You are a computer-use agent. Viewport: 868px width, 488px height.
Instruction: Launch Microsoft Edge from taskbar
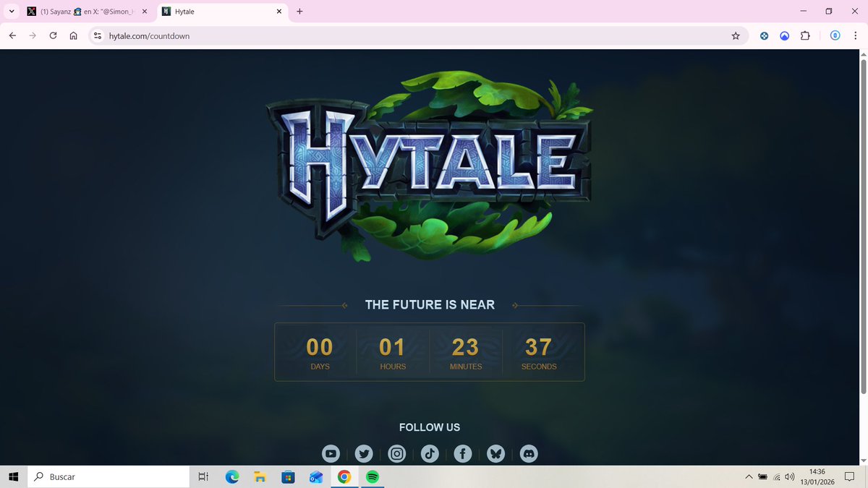point(232,476)
